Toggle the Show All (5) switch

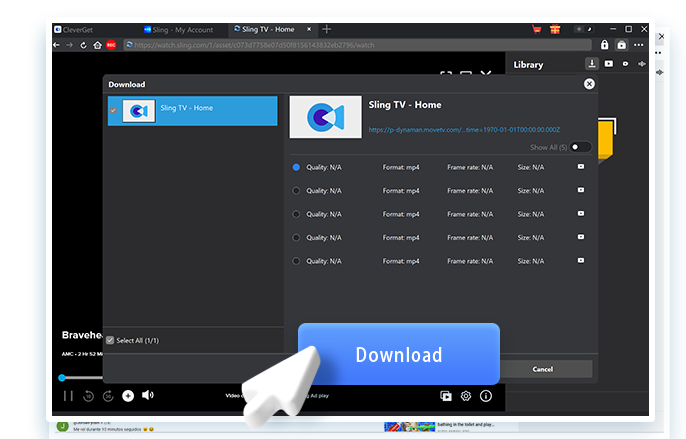(x=580, y=147)
